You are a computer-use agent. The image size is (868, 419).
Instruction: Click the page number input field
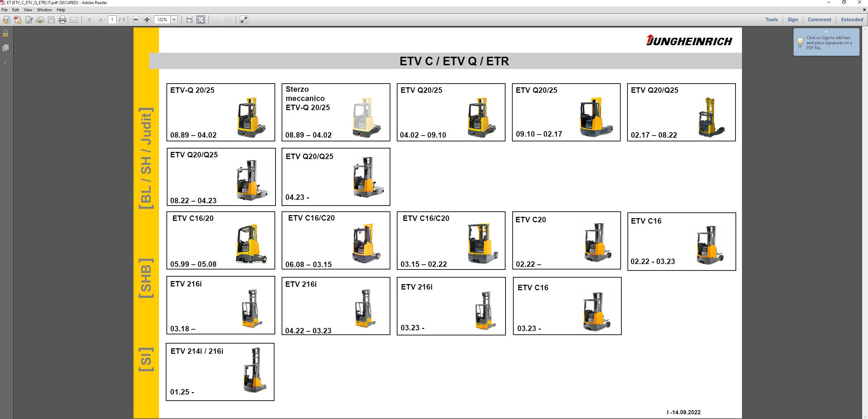point(112,20)
